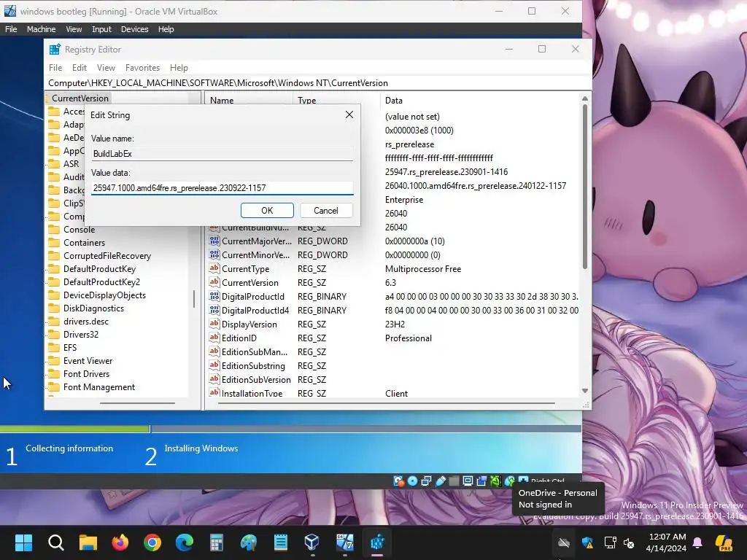Select Font Management key in tree
Screen dimensions: 747x560
(x=99, y=387)
